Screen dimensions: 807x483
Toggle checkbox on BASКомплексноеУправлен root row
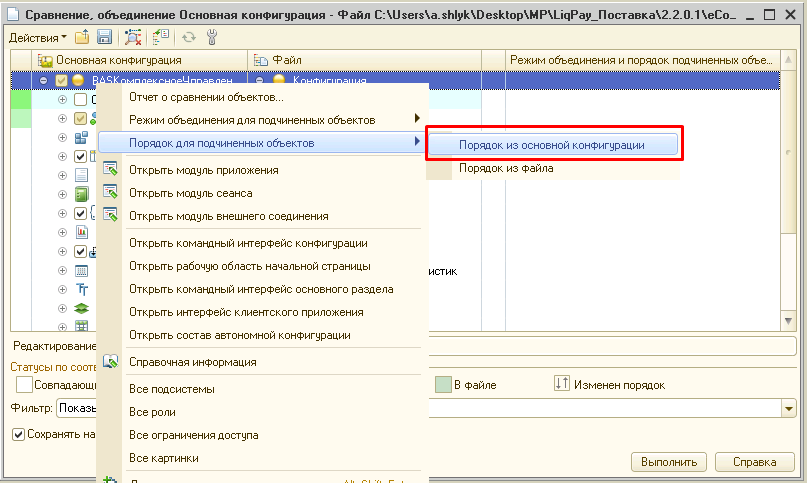pyautogui.click(x=62, y=80)
